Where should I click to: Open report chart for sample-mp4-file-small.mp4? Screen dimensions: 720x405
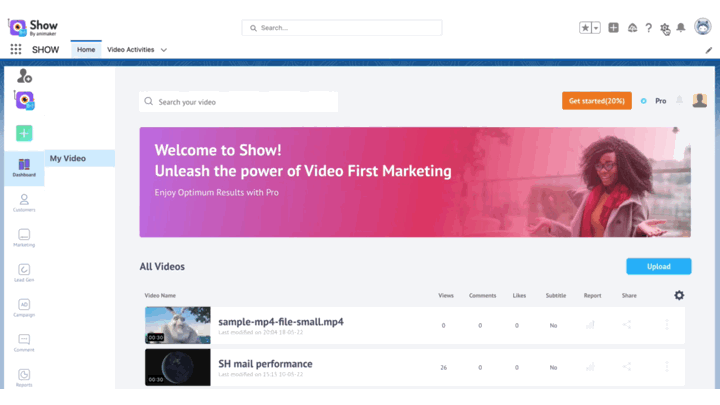pos(591,325)
